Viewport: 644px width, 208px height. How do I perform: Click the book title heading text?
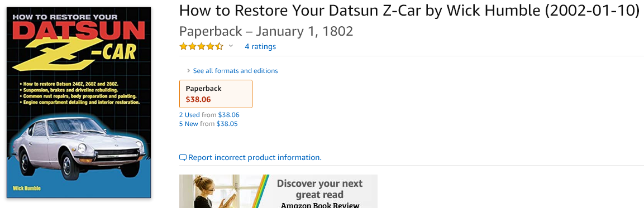[x=409, y=11]
